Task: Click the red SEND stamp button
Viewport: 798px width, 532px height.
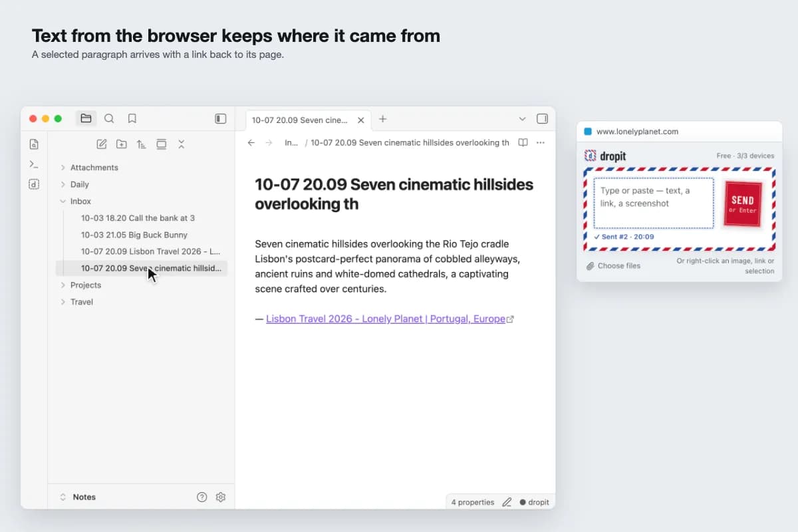Action: (x=743, y=204)
